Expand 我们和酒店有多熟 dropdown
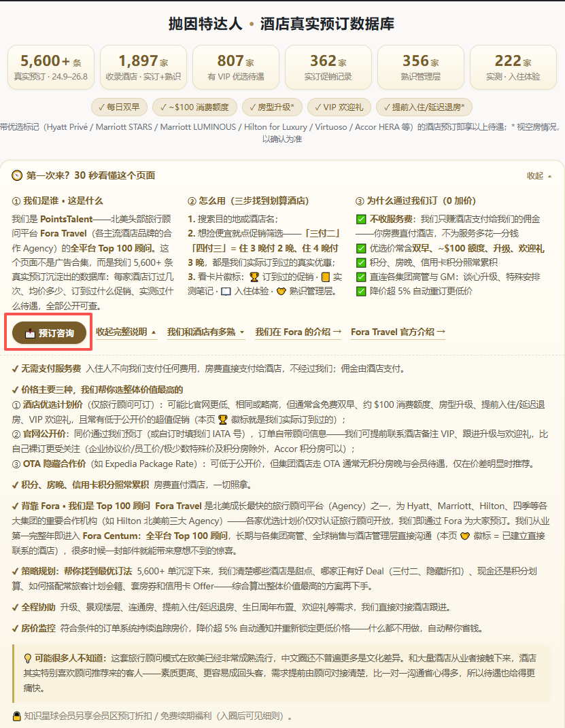565x728 pixels. [x=205, y=332]
